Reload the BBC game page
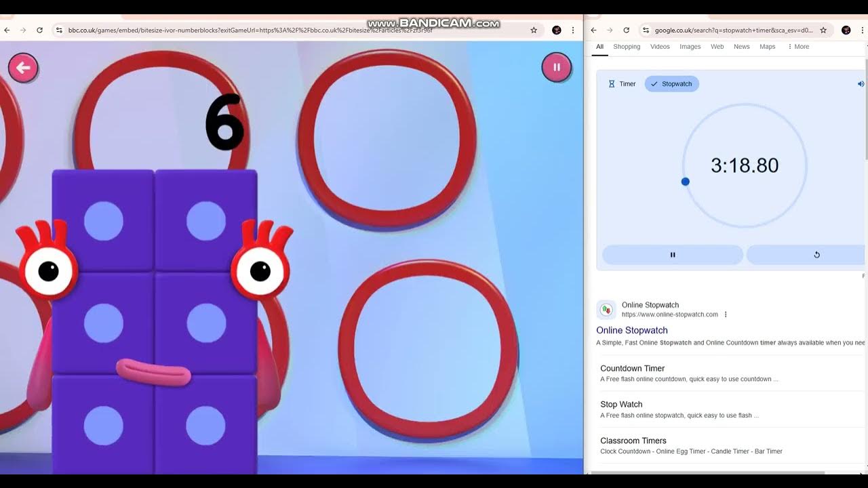The width and height of the screenshot is (868, 488). 39,30
